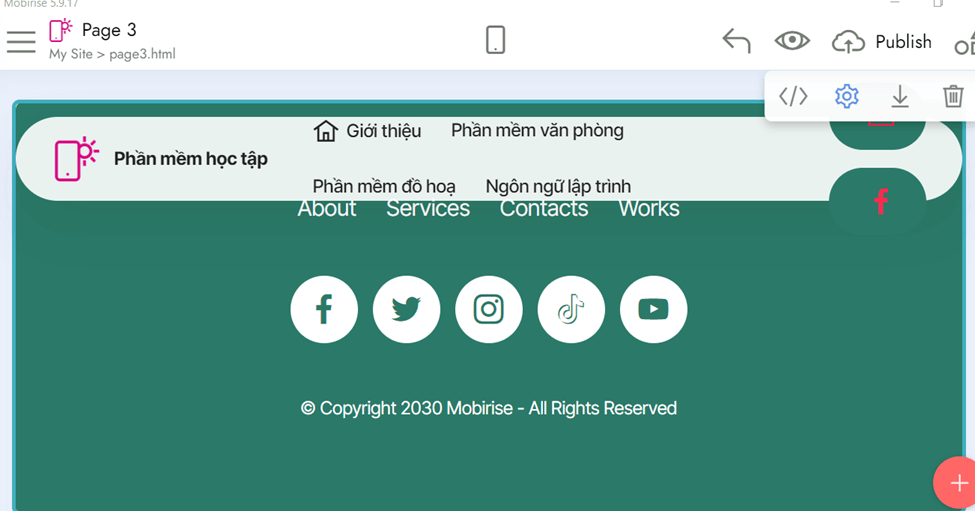
Task: Click the Contacts footer link
Action: (544, 210)
